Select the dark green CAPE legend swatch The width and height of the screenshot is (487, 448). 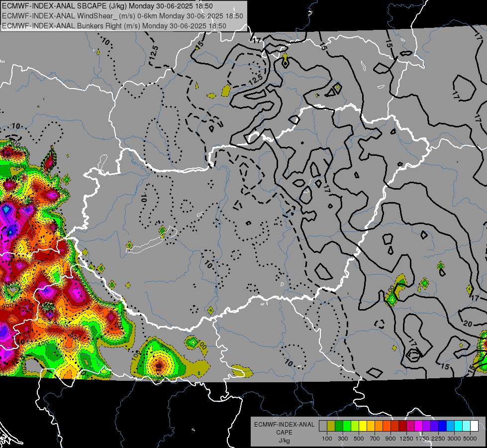[339, 426]
